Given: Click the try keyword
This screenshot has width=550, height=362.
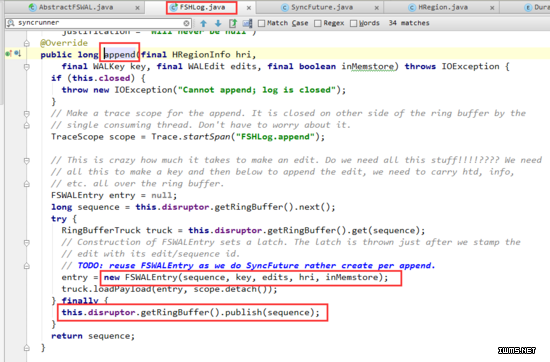Looking at the screenshot, I should [59, 219].
